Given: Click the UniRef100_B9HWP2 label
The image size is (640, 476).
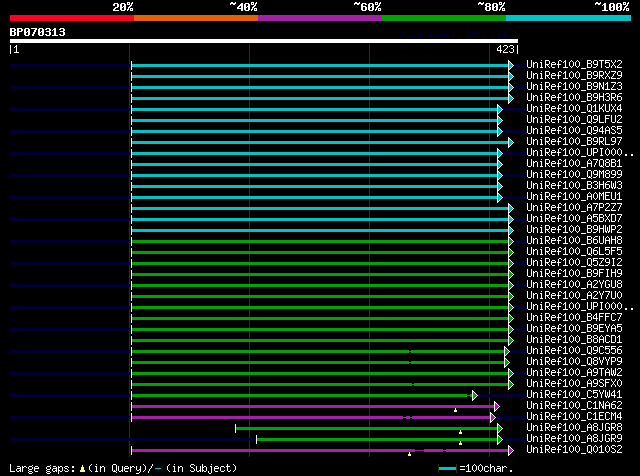Looking at the screenshot, I should click(574, 230).
